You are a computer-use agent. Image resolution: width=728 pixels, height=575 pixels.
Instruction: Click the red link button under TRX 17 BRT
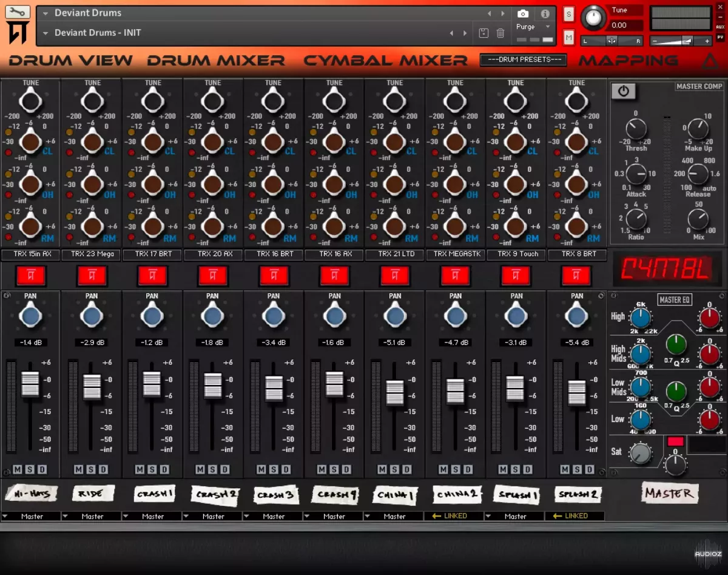(x=153, y=276)
